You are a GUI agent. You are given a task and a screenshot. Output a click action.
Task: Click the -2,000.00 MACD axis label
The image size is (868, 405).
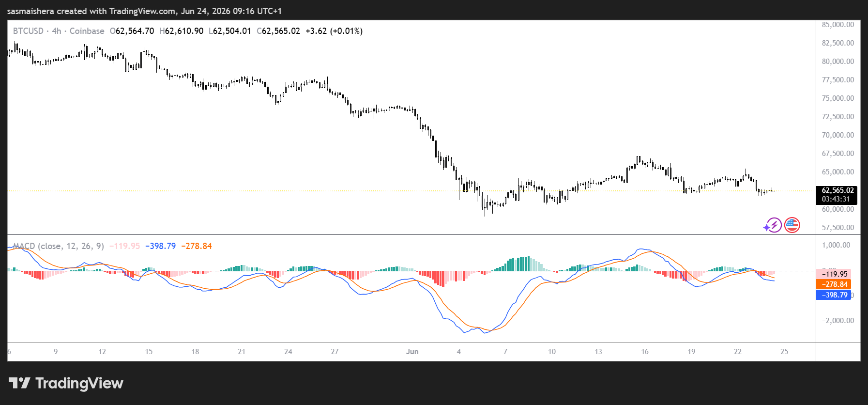click(x=838, y=321)
